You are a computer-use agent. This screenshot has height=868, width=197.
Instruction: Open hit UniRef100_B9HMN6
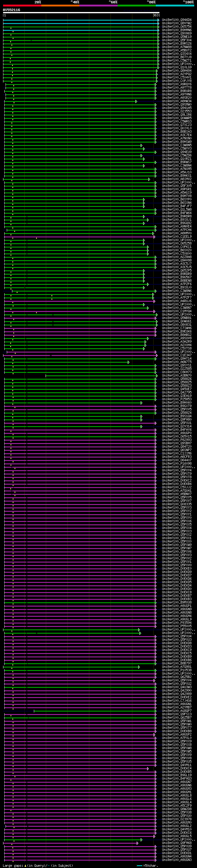pyautogui.click(x=177, y=30)
